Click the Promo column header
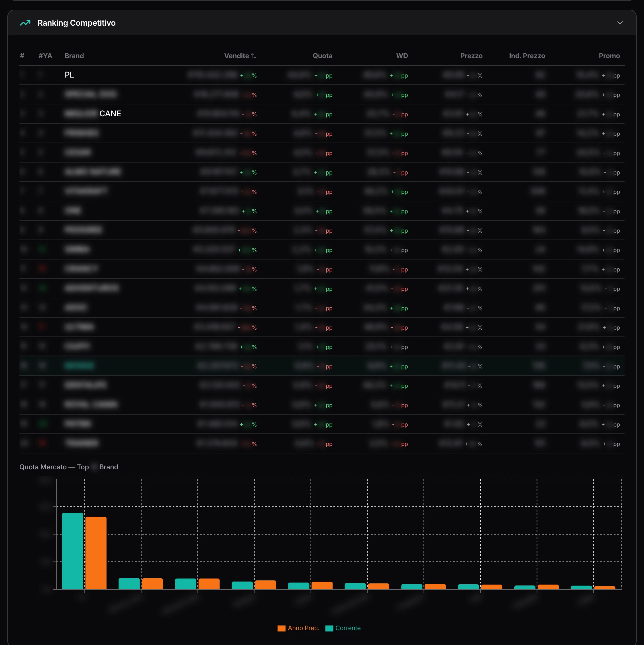644x645 pixels. [x=609, y=56]
